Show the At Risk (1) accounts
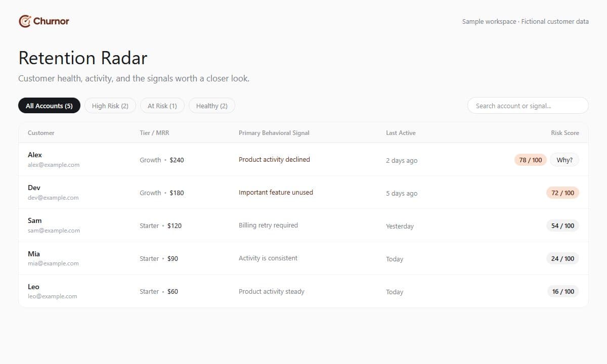This screenshot has height=364, width=607. pyautogui.click(x=162, y=106)
